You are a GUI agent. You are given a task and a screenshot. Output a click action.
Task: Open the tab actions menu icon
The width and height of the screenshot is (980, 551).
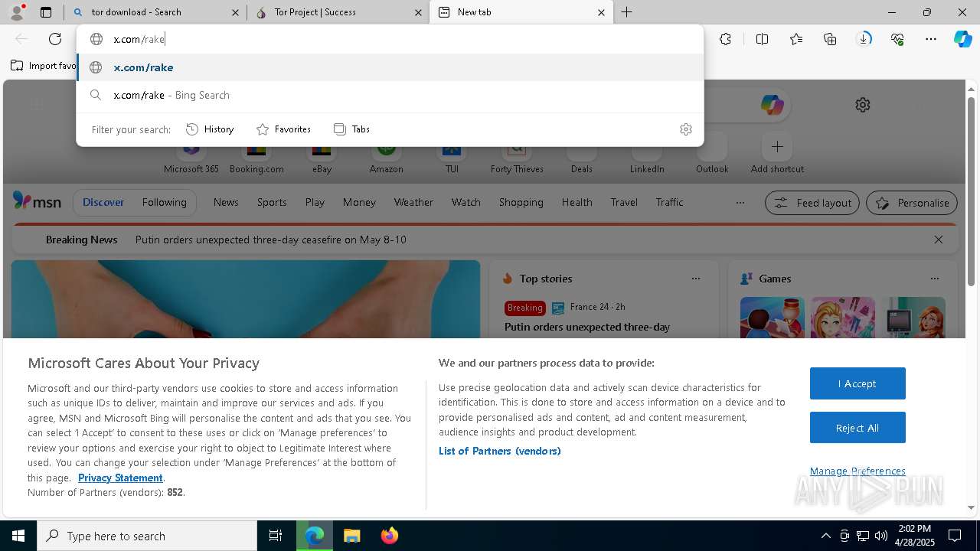[x=46, y=12]
